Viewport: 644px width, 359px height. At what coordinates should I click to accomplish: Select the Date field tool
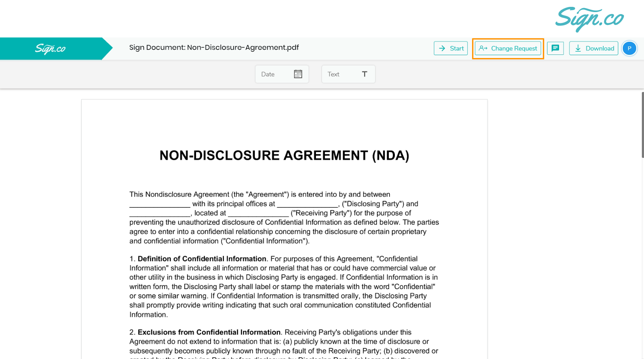tap(282, 74)
